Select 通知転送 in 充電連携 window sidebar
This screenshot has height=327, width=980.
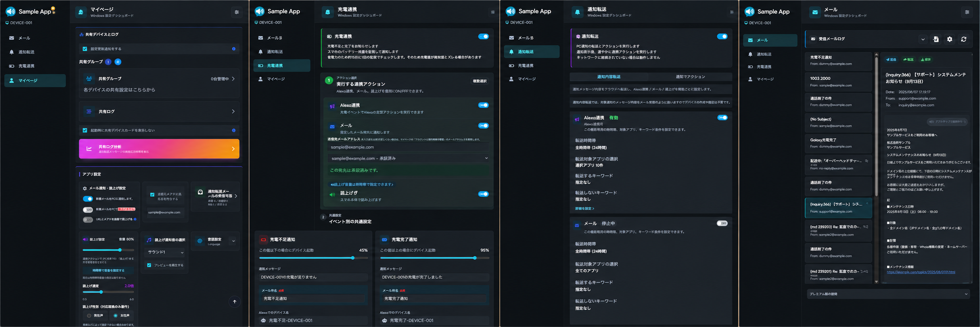[x=282, y=52]
